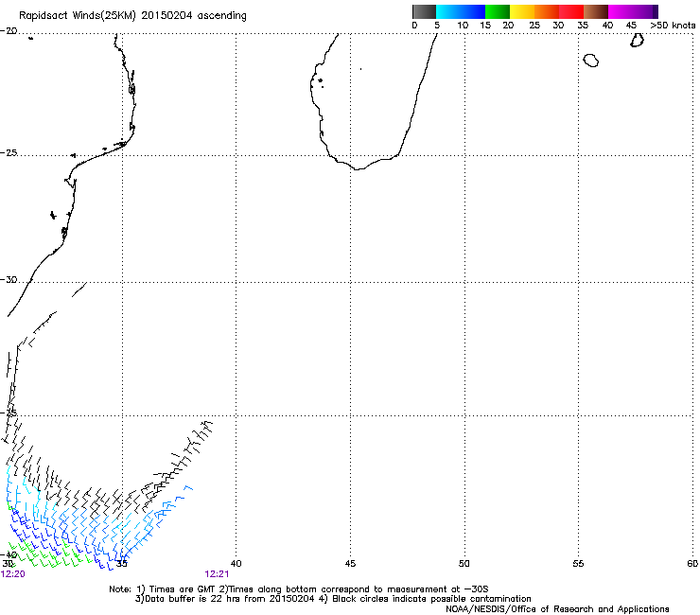700x615 pixels.
Task: Click longitude label 55 on bottom axis
Action: (578, 563)
